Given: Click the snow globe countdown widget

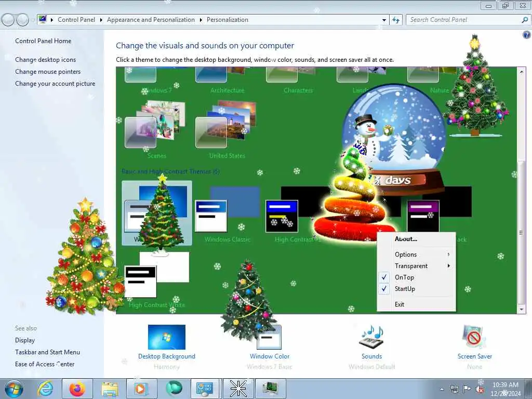Looking at the screenshot, I should pos(394,140).
